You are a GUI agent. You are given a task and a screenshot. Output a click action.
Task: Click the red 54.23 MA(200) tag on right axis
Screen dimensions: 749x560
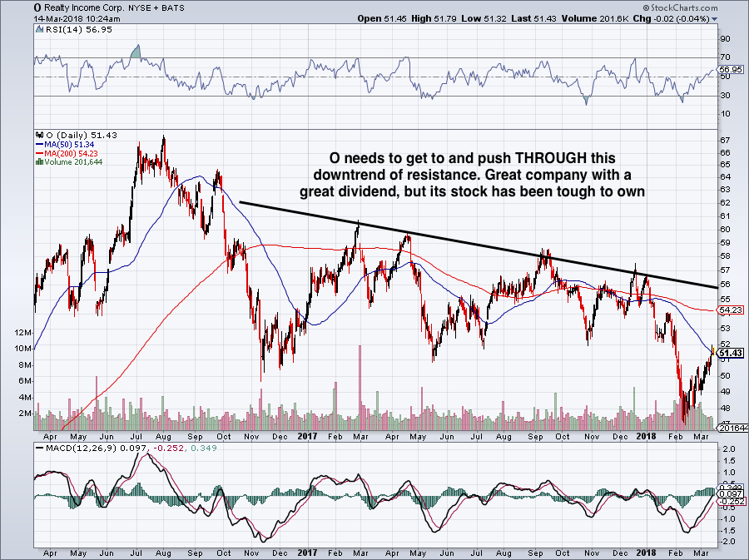[731, 310]
